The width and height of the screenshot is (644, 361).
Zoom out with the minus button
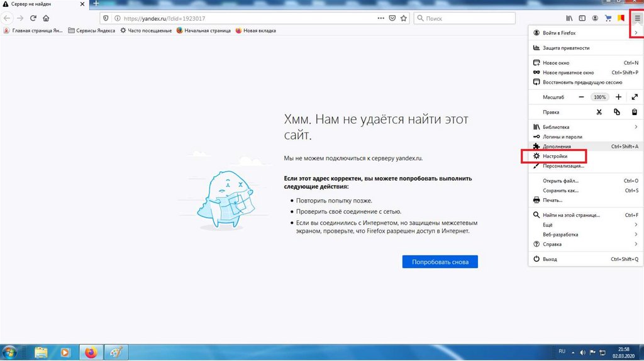[581, 97]
